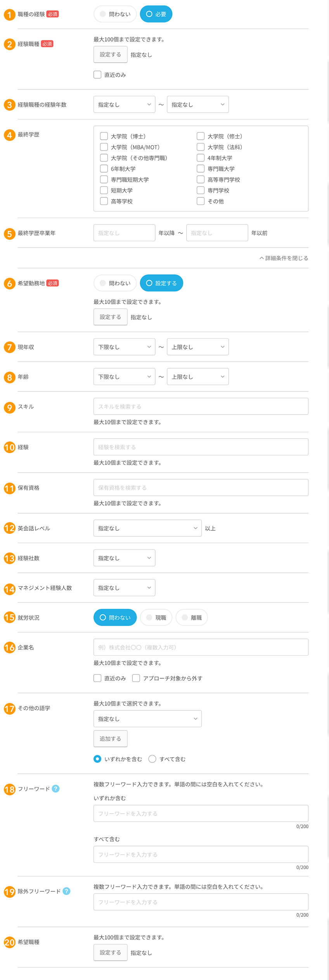Select 離職 for 就労状況
This screenshot has height=980, width=329.
pyautogui.click(x=192, y=618)
